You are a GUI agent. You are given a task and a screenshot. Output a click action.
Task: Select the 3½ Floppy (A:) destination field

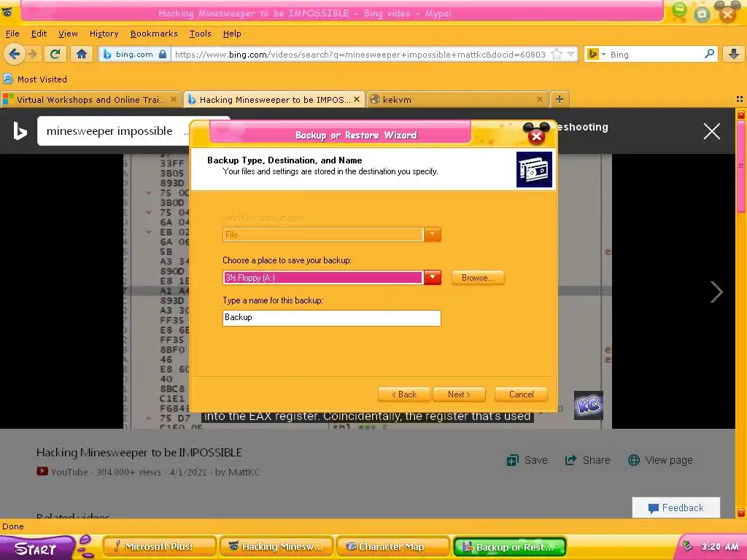[322, 278]
